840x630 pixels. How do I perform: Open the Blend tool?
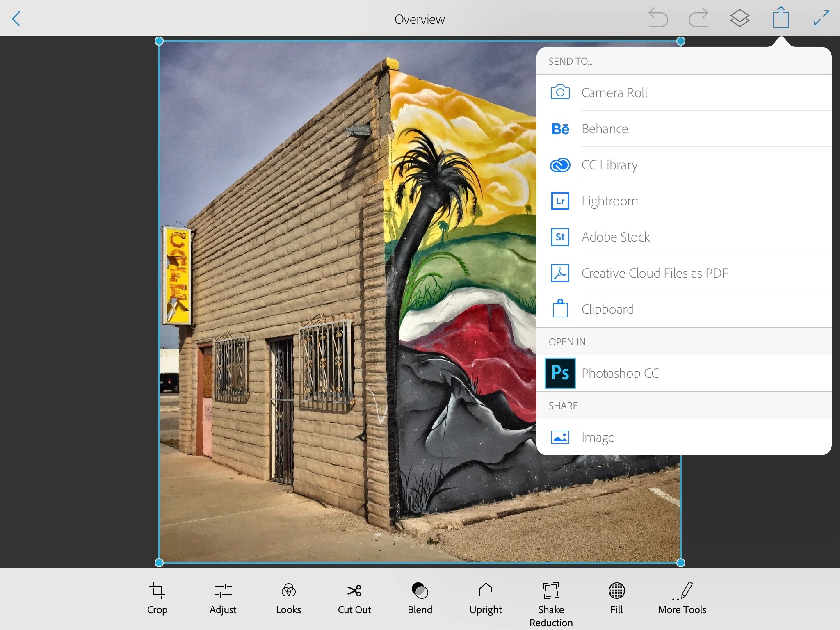point(420,598)
